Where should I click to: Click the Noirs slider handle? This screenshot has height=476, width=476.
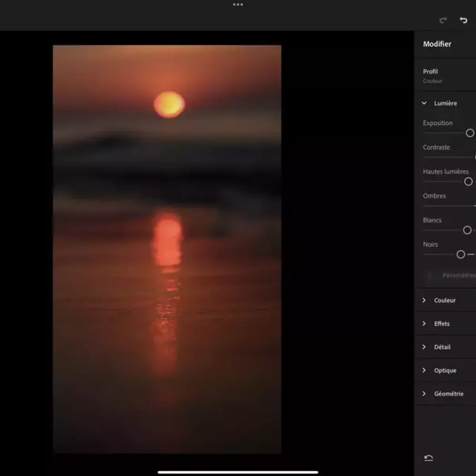[461, 254]
